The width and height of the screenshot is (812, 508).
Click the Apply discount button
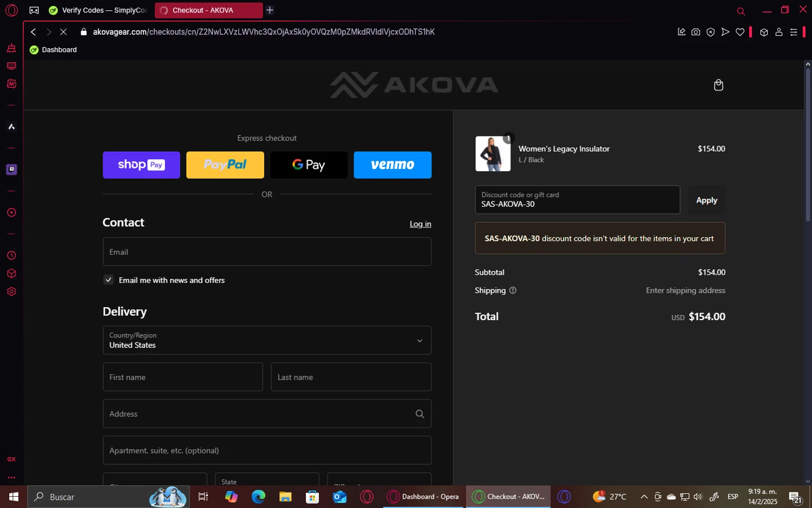pos(706,200)
